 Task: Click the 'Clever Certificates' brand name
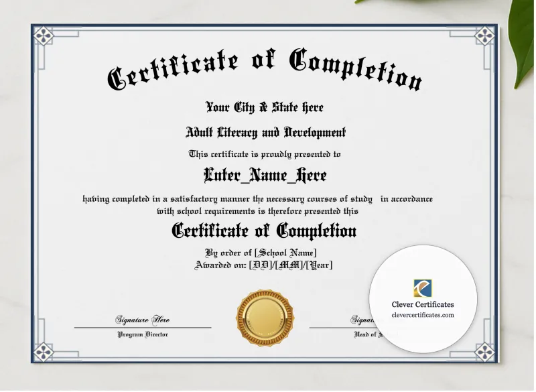pos(423,304)
